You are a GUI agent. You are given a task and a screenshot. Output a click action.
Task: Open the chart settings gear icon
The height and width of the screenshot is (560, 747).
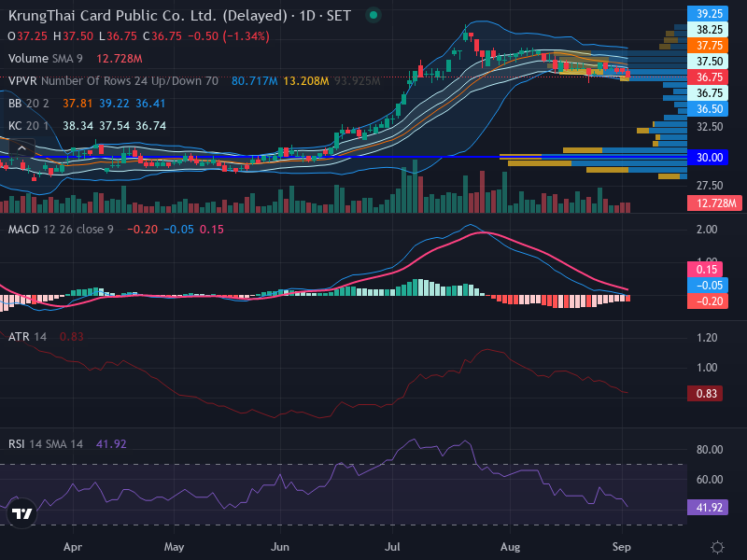click(x=717, y=547)
